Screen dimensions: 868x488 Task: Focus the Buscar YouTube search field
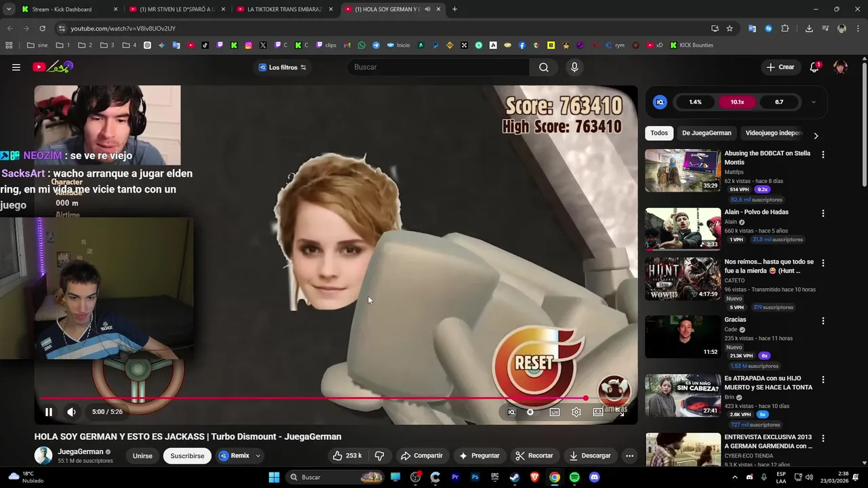click(x=438, y=67)
